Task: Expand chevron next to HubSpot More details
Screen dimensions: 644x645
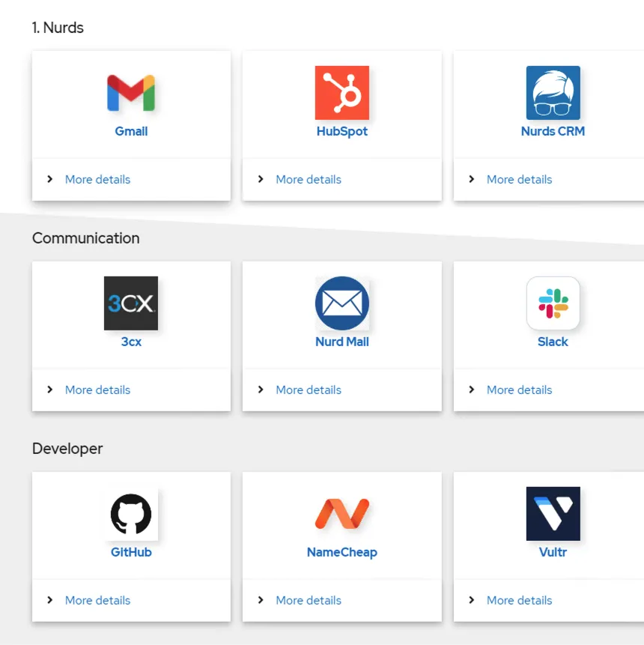Action: tap(261, 179)
